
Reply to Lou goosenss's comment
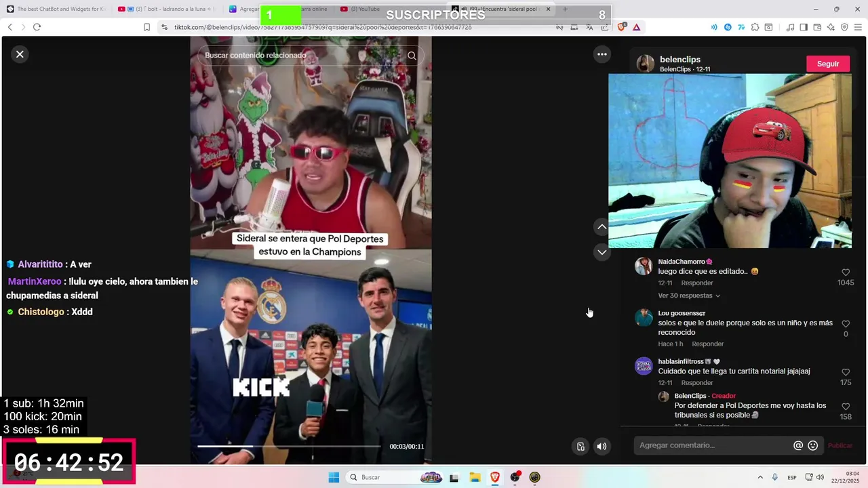[707, 344]
